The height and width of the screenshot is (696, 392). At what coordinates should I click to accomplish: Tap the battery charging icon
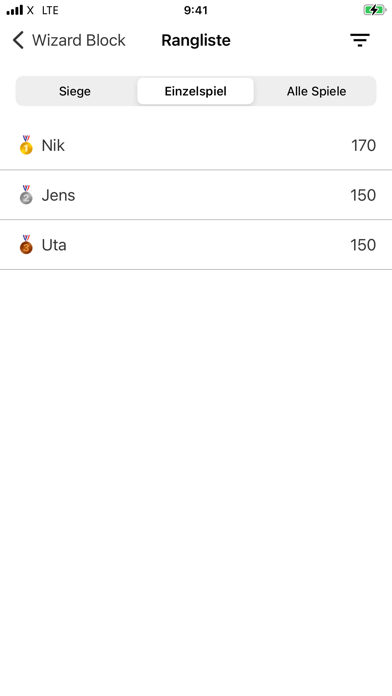coord(374,10)
